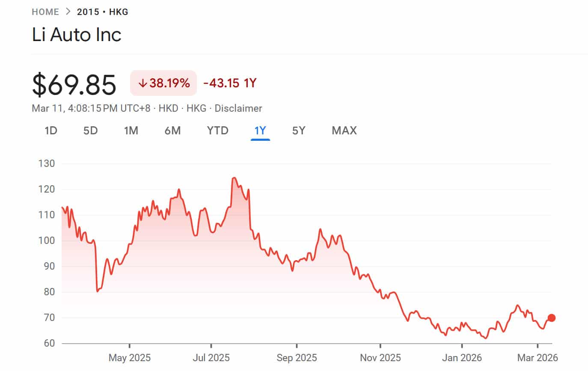Navigate to HOME via breadcrumb
This screenshot has height=371, width=588.
[x=45, y=12]
